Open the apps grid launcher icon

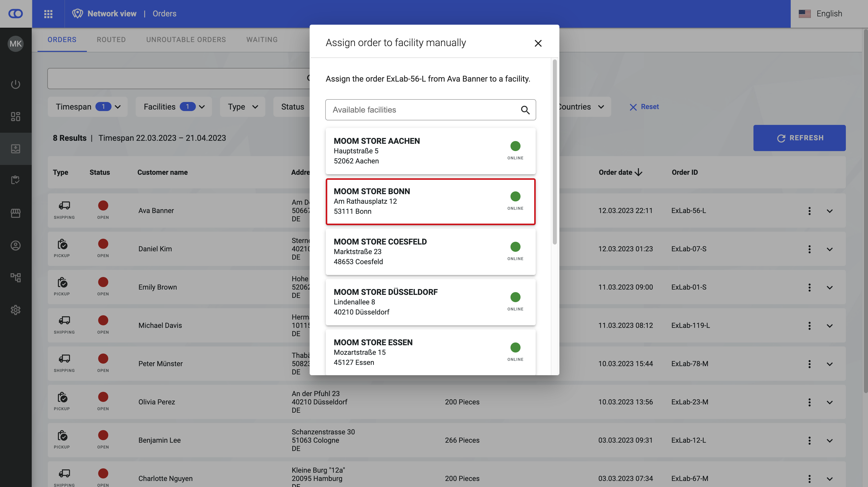(x=48, y=14)
